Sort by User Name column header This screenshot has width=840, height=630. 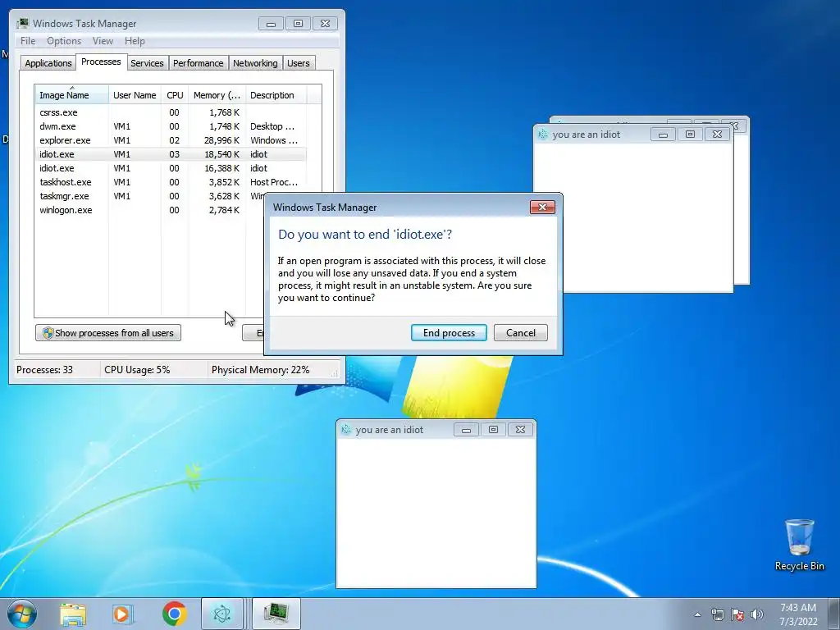(x=135, y=95)
